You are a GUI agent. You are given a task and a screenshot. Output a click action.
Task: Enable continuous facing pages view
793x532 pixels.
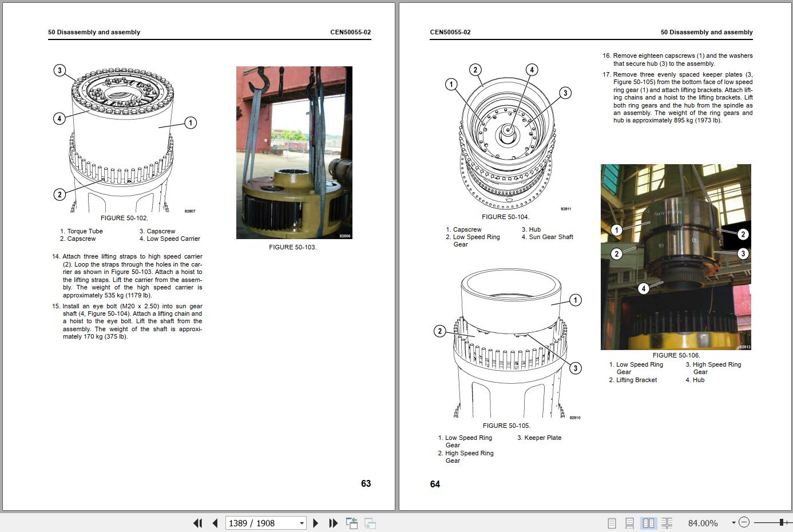point(667,523)
